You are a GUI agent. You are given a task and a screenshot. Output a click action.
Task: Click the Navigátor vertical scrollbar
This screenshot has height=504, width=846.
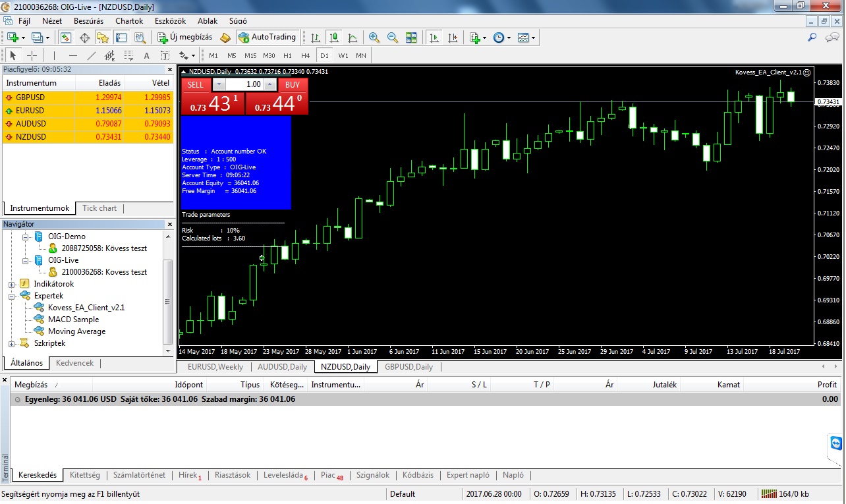(168, 290)
